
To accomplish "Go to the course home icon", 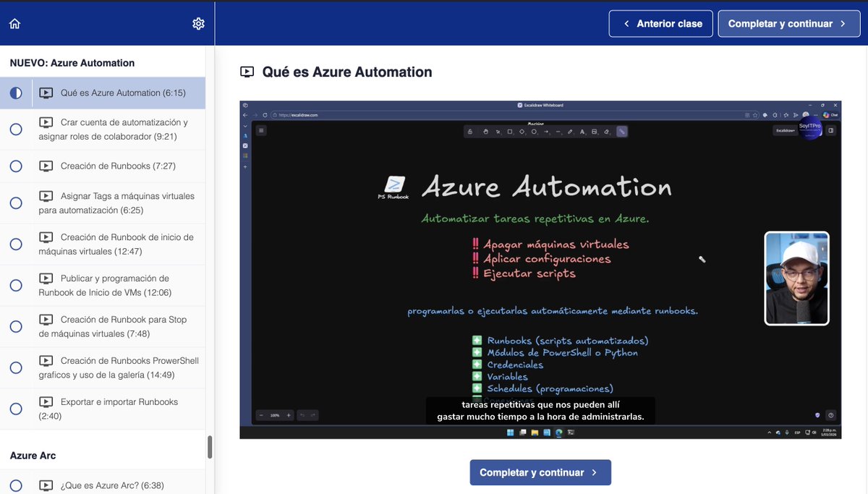I will pyautogui.click(x=14, y=24).
